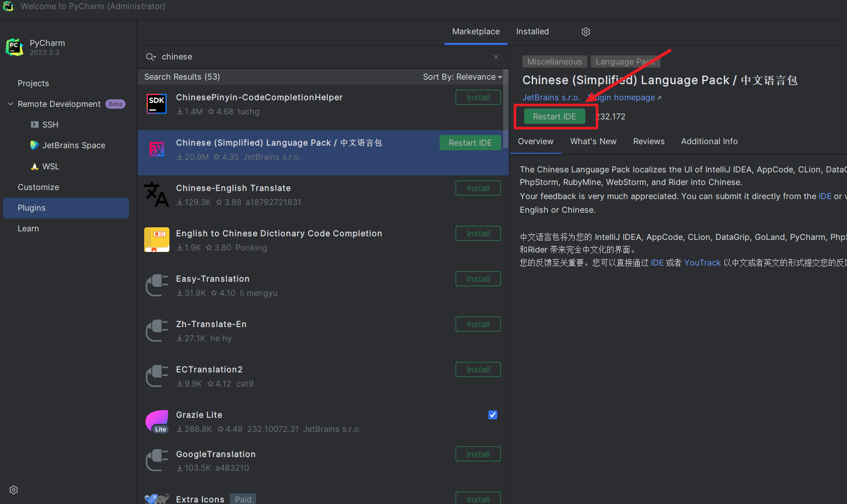The image size is (847, 504).
Task: Install ECTranslation2 plugin
Action: (478, 369)
